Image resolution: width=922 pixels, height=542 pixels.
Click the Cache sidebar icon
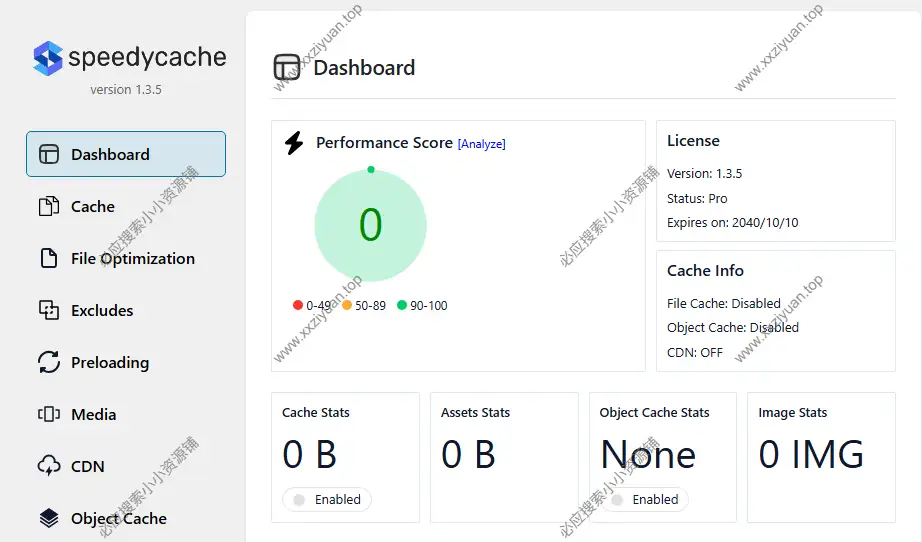(x=49, y=206)
